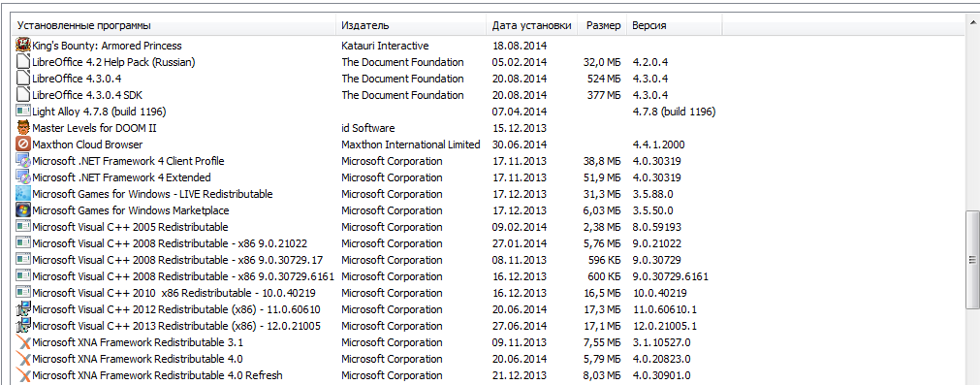
Task: Click the install date 09.02.2014
Action: click(x=520, y=227)
